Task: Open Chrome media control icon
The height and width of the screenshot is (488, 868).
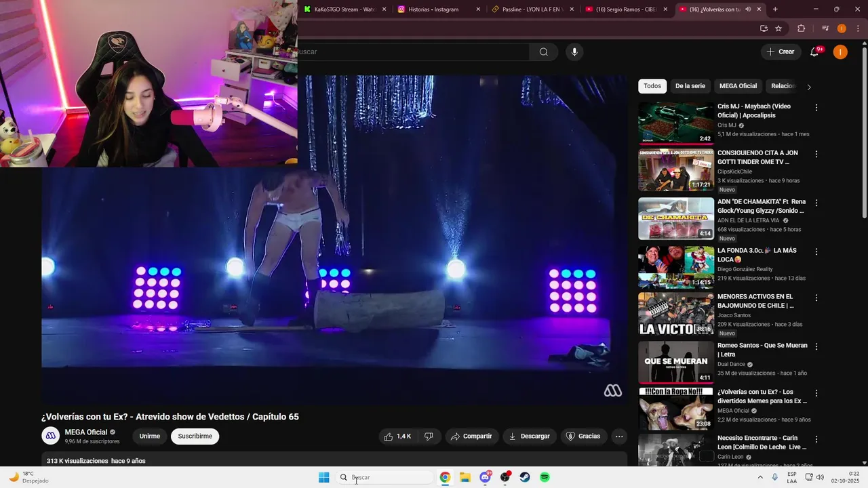Action: point(825,28)
